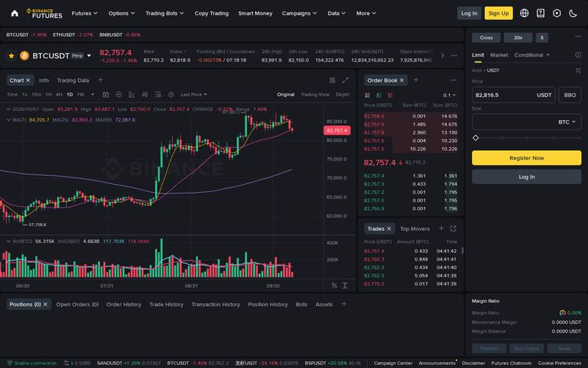Change size unit BTC dropdown
588x368 pixels.
567,122
